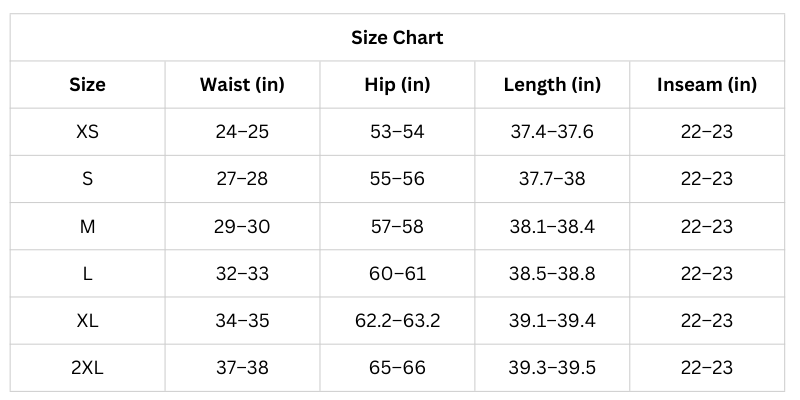
Task: Click waist value 24–25
Action: (242, 132)
